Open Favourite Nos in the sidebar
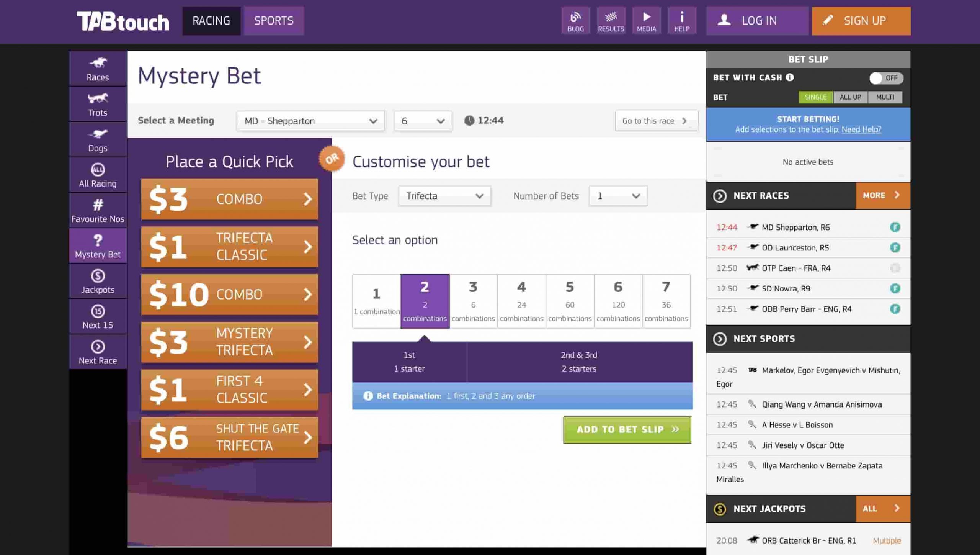This screenshot has height=555, width=980. (x=98, y=210)
